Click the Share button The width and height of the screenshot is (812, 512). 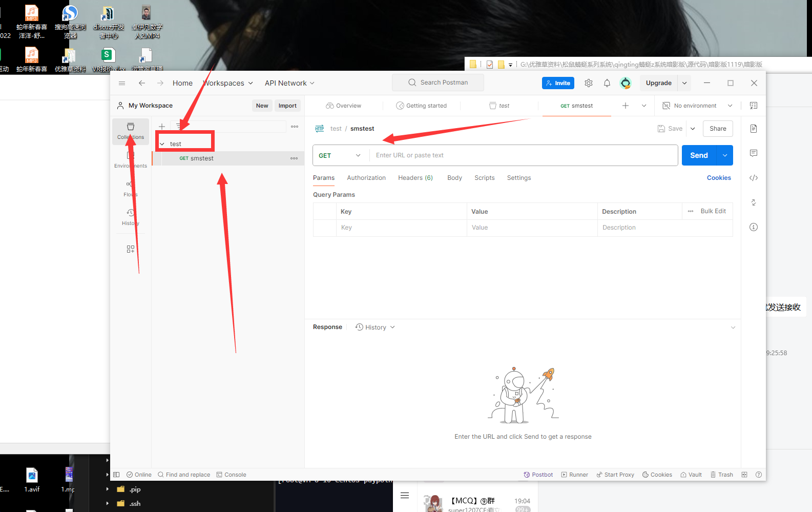tap(718, 129)
